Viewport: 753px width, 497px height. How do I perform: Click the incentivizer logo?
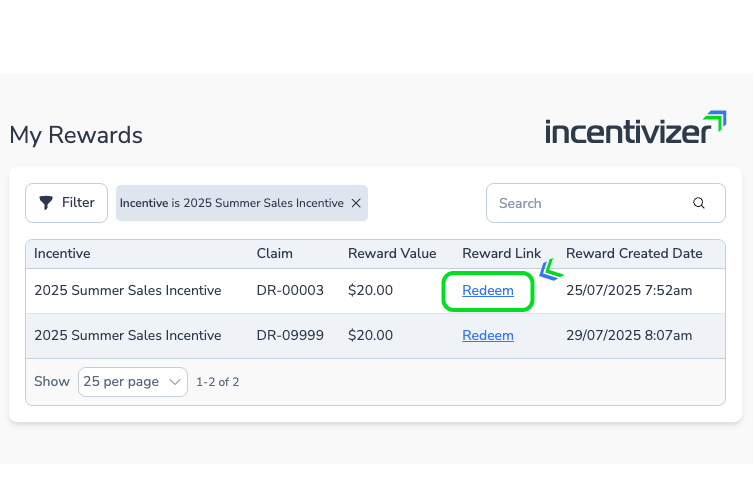tap(635, 130)
